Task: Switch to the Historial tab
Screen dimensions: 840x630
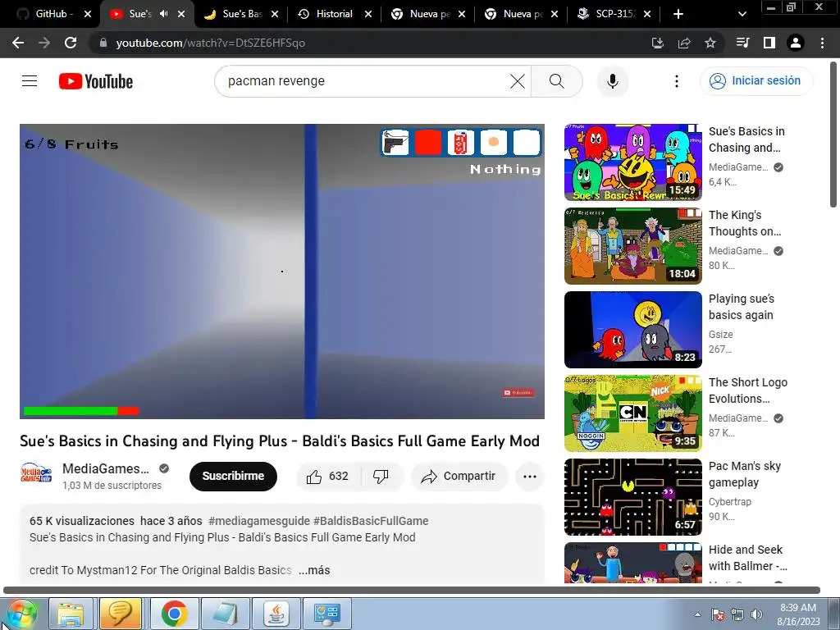Action: click(335, 14)
